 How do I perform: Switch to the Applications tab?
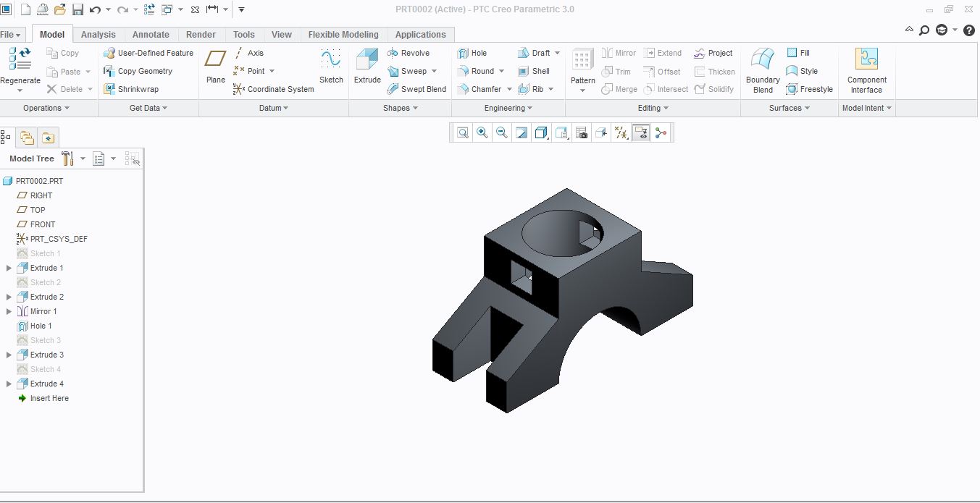pos(421,35)
